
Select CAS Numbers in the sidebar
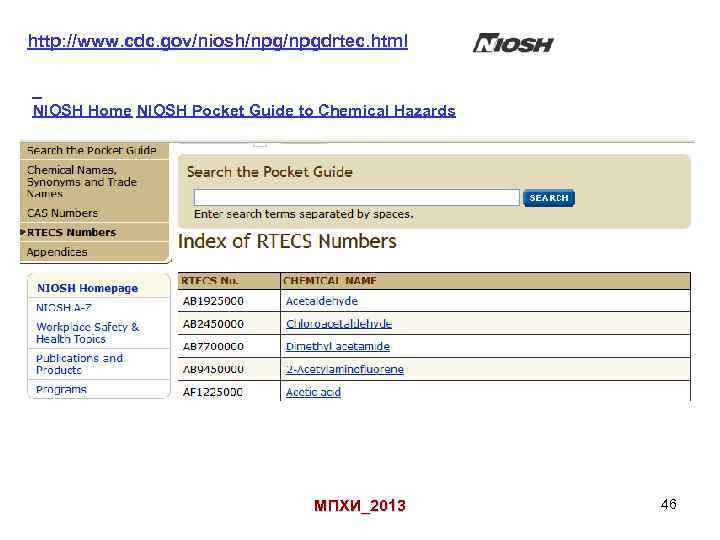coord(62,213)
